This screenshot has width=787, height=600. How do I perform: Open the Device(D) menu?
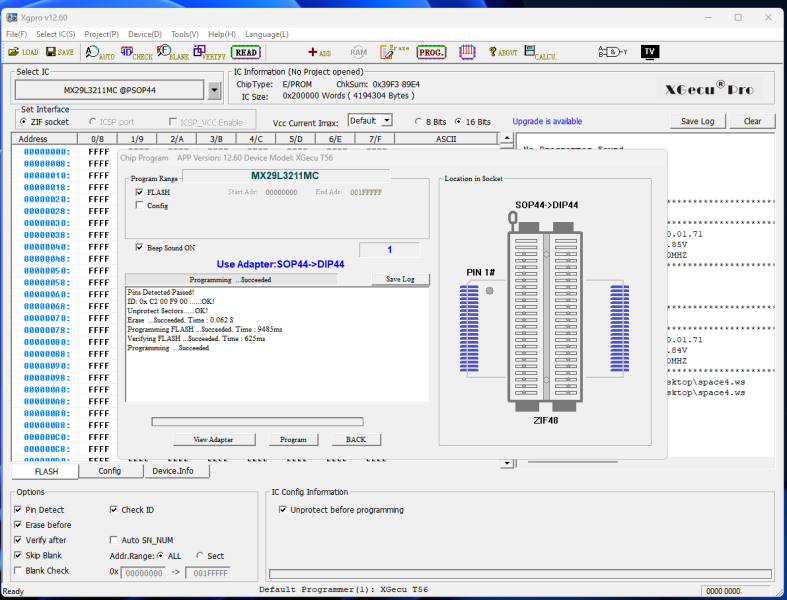coord(144,34)
